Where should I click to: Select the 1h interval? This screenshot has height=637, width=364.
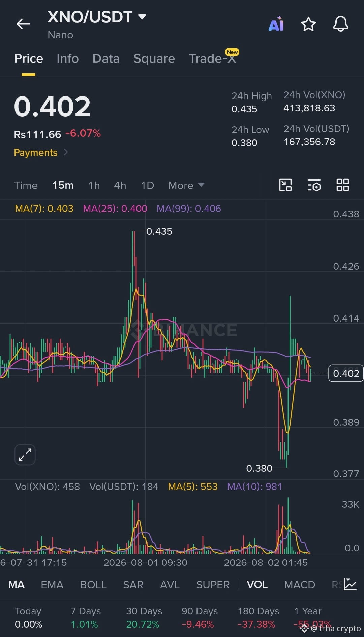(94, 185)
